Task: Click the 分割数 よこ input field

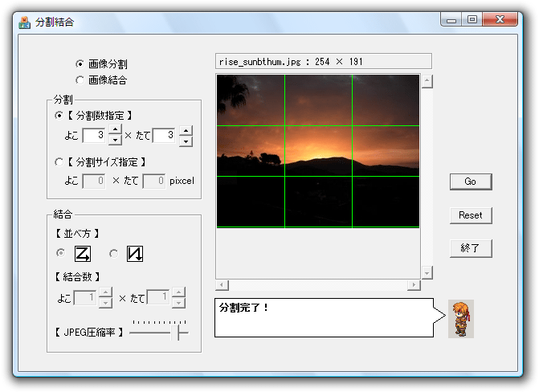Action: pos(94,135)
